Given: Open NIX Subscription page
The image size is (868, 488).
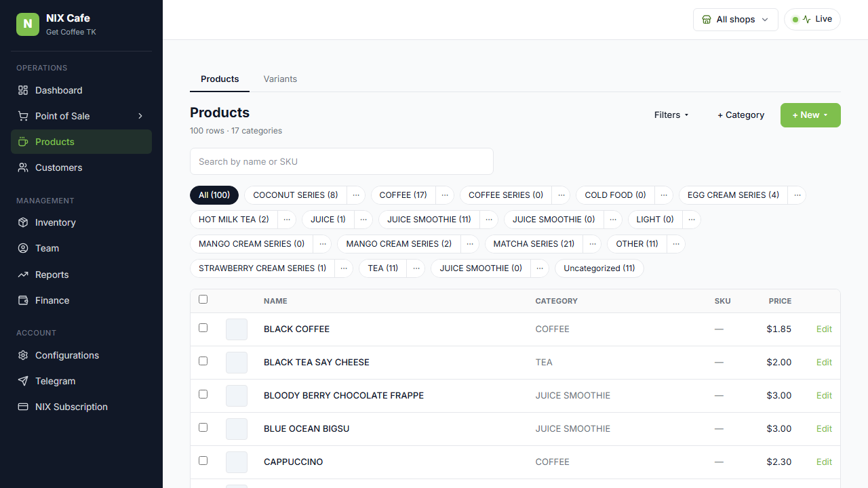Looking at the screenshot, I should coord(81,407).
